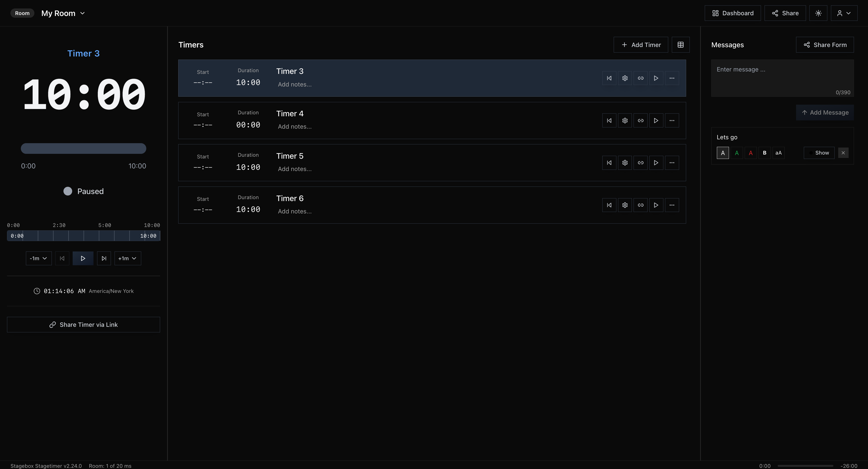Reset Timer 6 with skip-back icon
This screenshot has height=469, width=868.
coord(609,205)
